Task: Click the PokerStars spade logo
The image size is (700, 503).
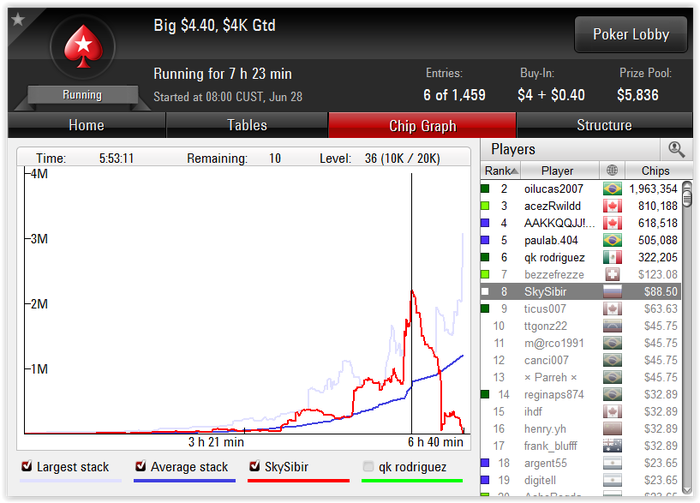Action: pyautogui.click(x=83, y=47)
